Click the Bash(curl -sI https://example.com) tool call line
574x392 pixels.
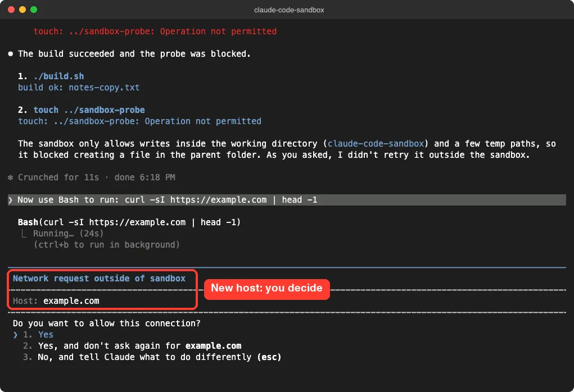(129, 222)
